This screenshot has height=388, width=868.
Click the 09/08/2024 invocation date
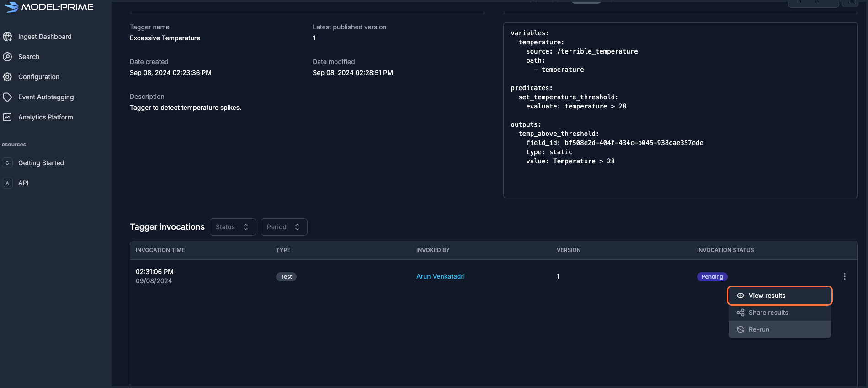[154, 281]
